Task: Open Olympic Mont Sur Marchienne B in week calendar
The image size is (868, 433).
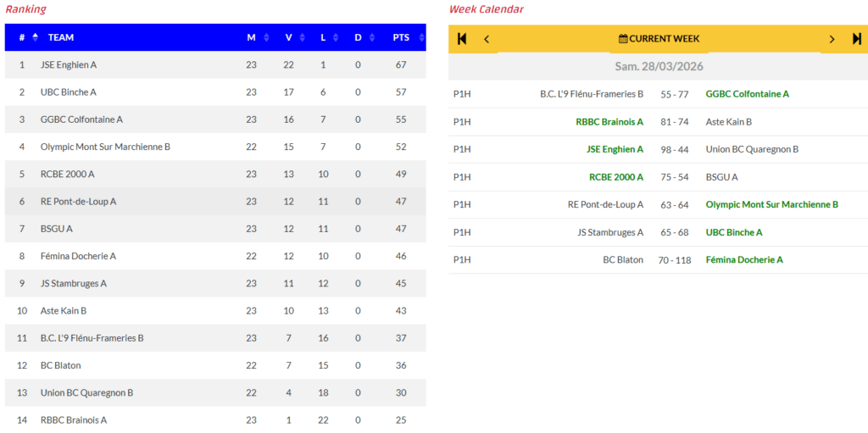Action: [771, 204]
